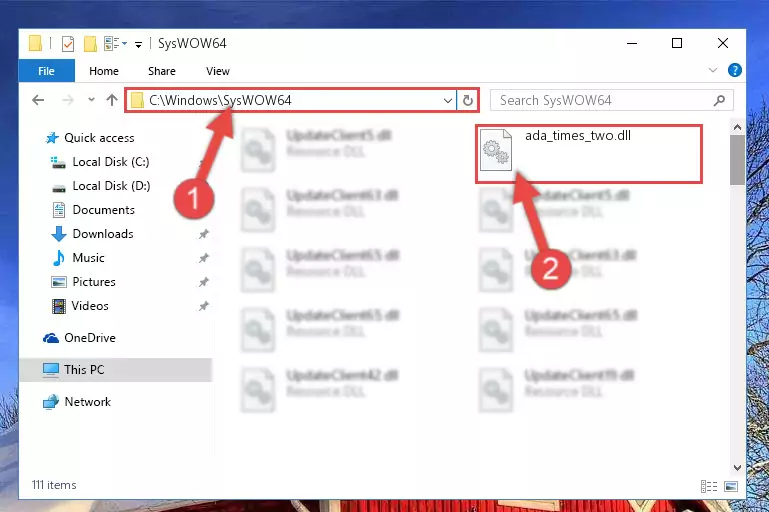Viewport: 769px width, 512px height.
Task: Maximize the SysWOW64 window
Action: 677,43
